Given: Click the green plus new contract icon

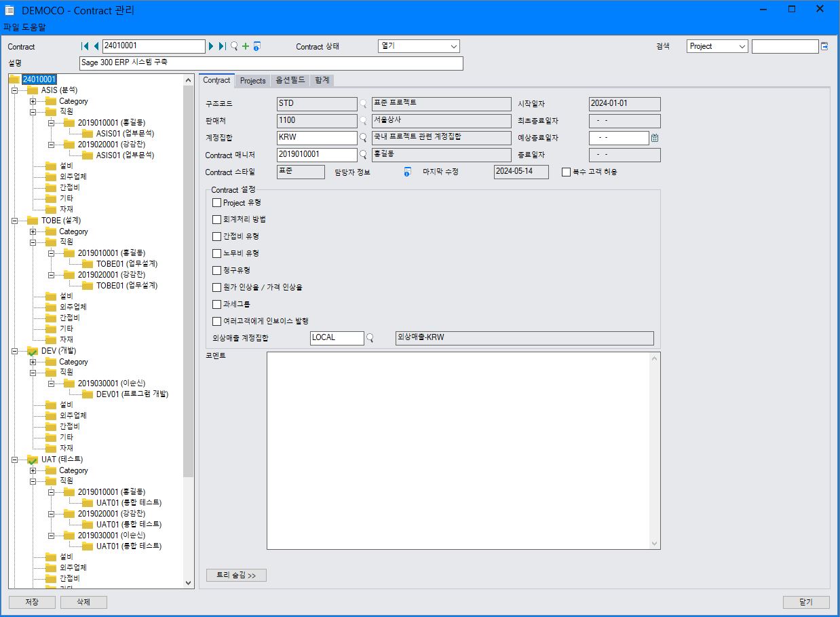Looking at the screenshot, I should 246,46.
